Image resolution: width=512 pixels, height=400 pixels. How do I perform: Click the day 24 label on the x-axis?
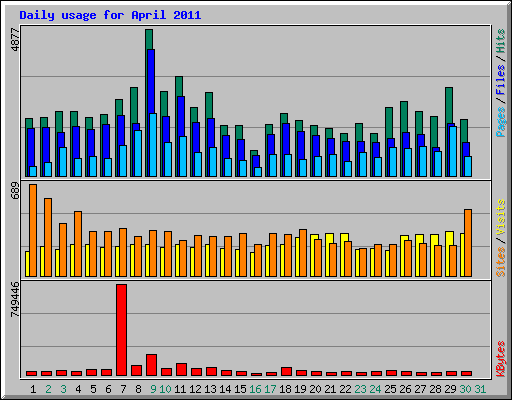375,389
